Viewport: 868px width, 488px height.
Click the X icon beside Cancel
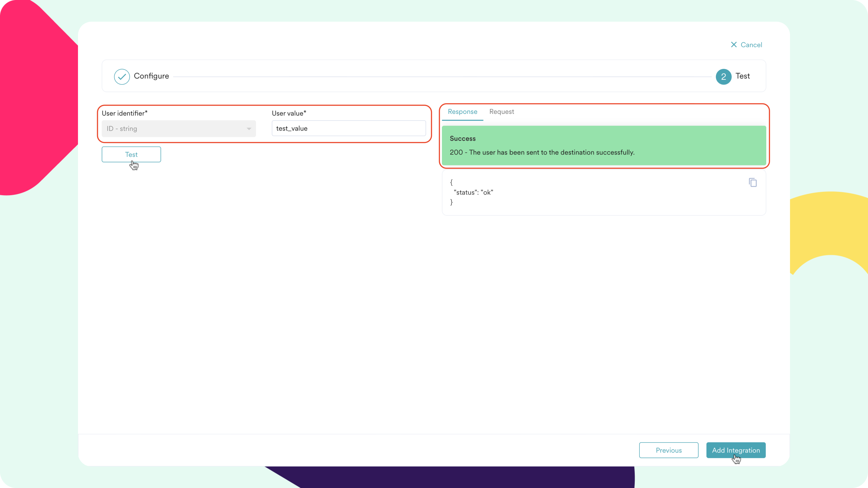coord(734,45)
